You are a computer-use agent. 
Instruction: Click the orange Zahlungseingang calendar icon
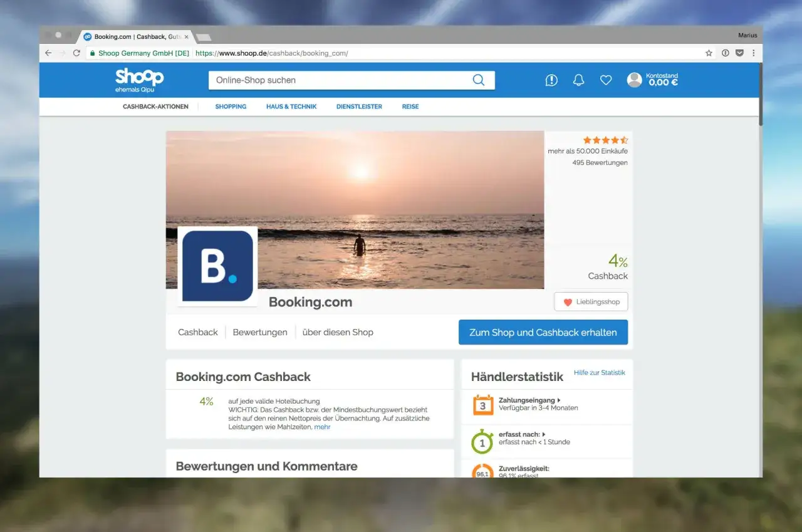coord(481,405)
